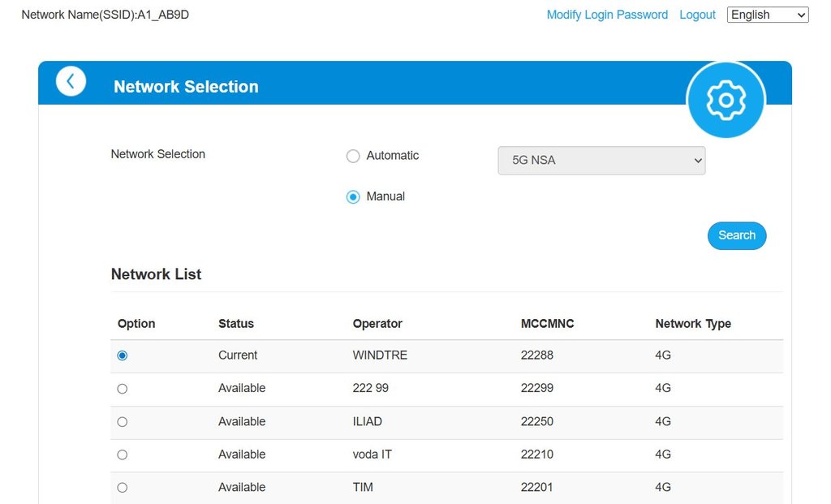Viewport: 831px width, 504px height.
Task: Click the Network Type column header
Action: pyautogui.click(x=692, y=324)
